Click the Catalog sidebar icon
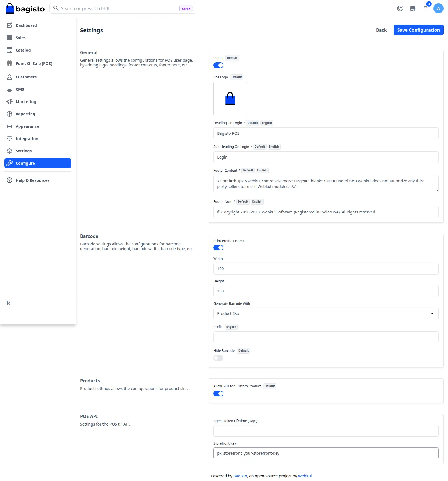This screenshot has width=448, height=481. [10, 50]
